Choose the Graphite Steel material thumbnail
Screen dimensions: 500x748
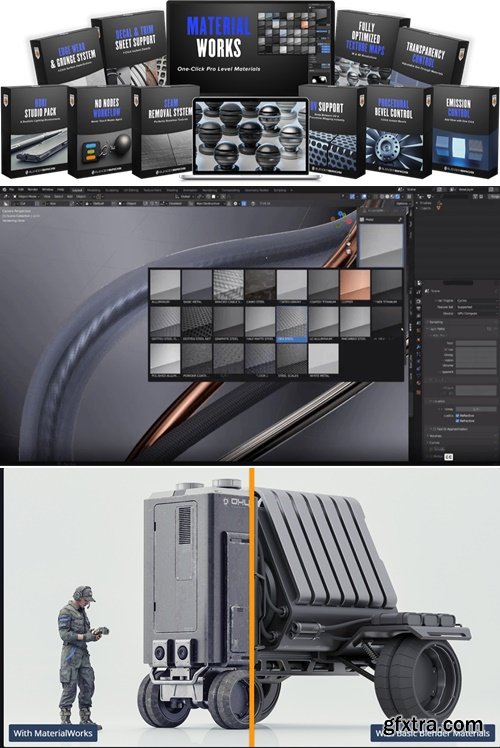229,322
